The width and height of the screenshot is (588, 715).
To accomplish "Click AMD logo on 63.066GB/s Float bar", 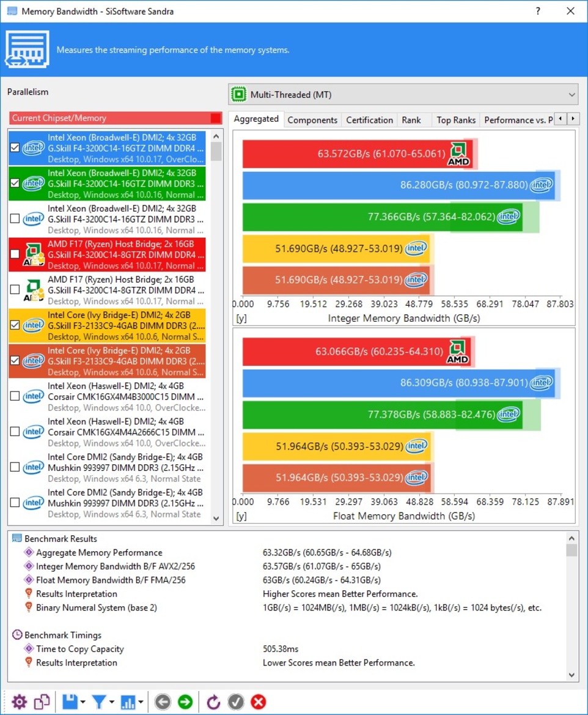I will coord(457,352).
